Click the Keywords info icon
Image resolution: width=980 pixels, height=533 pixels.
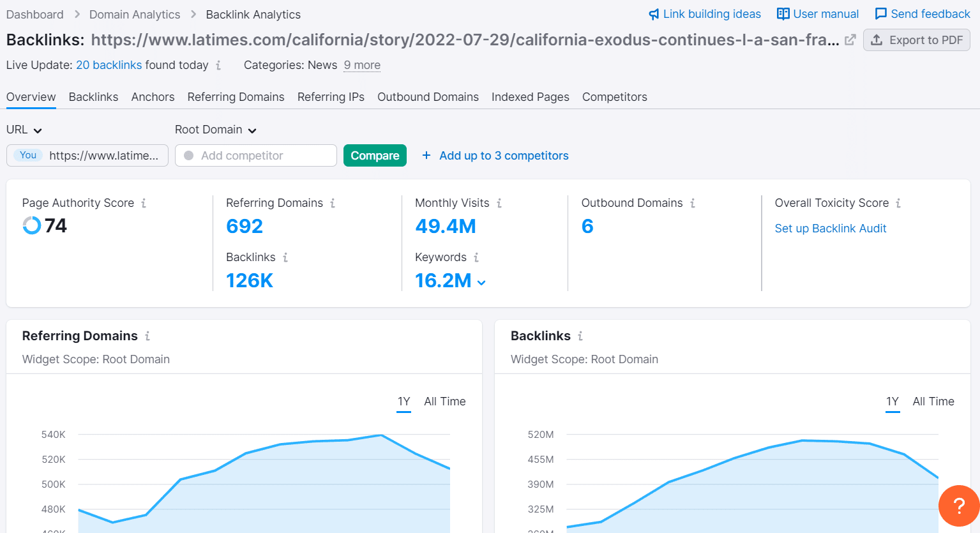(x=476, y=257)
